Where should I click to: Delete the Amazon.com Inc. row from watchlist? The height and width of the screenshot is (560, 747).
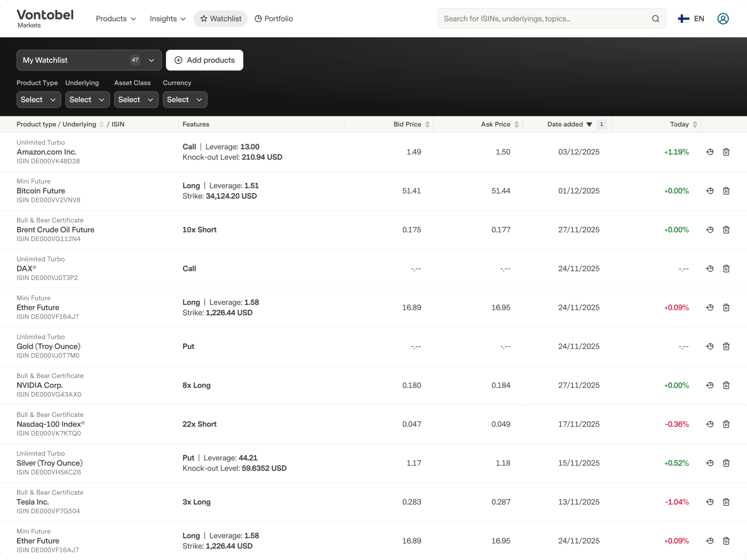click(726, 152)
